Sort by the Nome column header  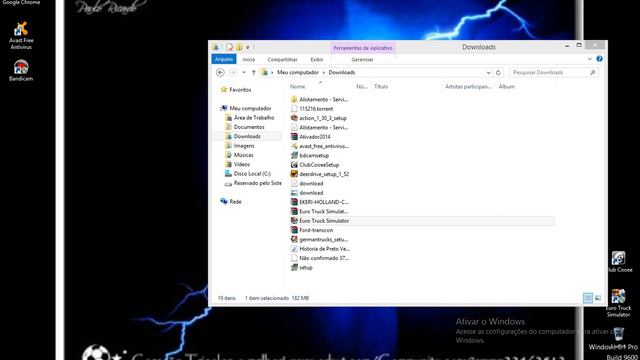coord(297,87)
